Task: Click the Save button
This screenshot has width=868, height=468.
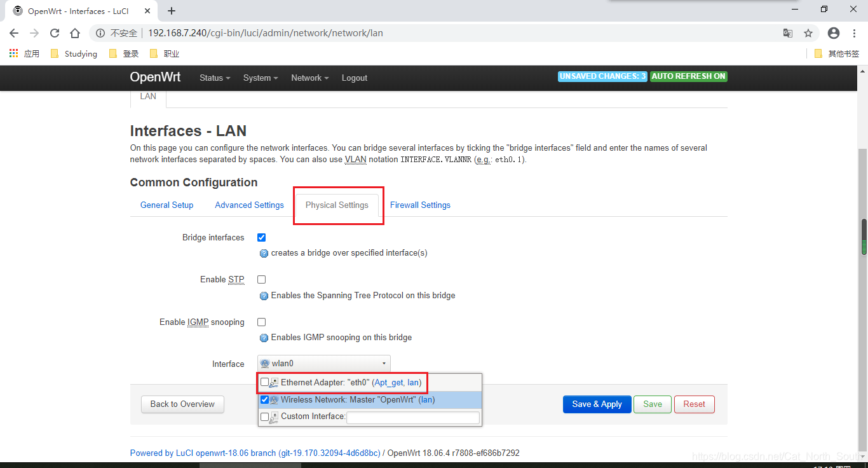Action: tap(653, 404)
